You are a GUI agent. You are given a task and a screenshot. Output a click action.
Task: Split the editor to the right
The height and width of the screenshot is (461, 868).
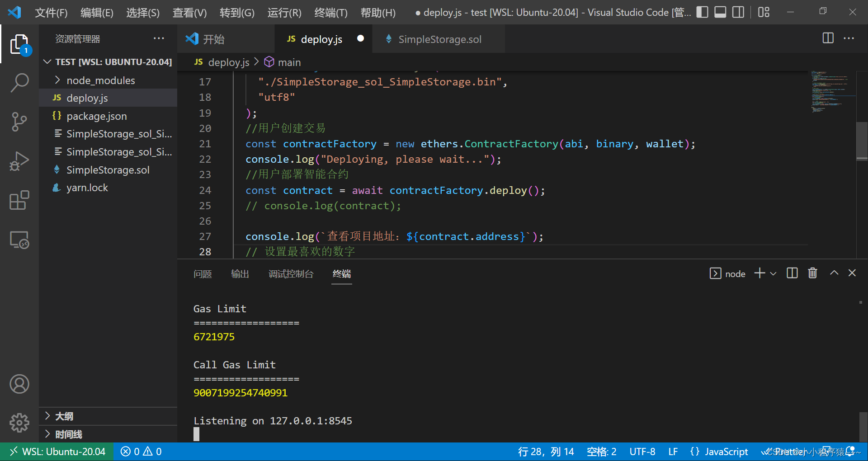click(828, 38)
